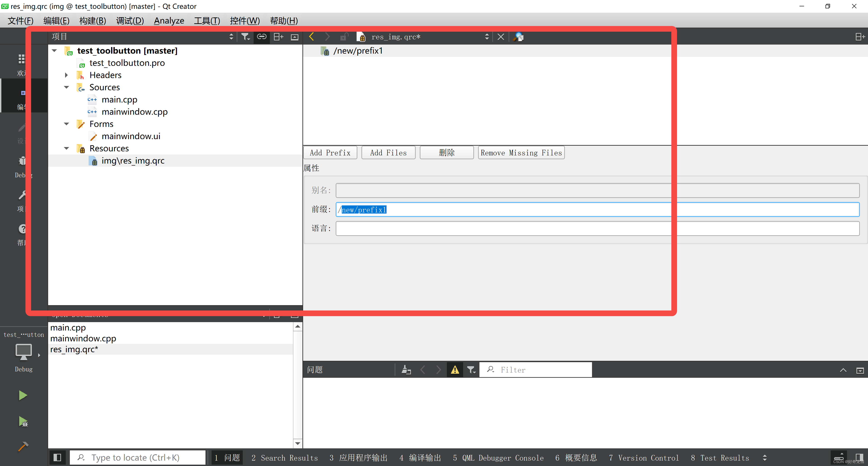Open the res_img.qrc document selector dropdown
The image size is (868, 466).
pyautogui.click(x=487, y=37)
